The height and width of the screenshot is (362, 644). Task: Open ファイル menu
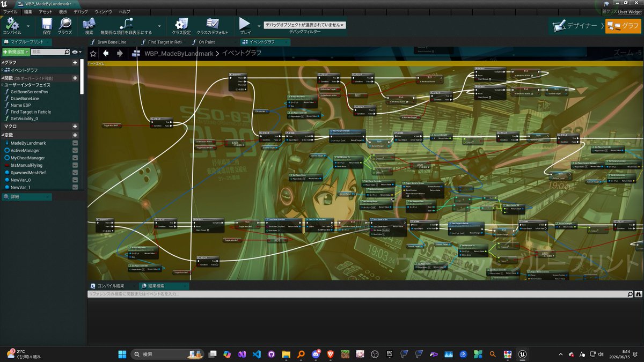coord(11,11)
